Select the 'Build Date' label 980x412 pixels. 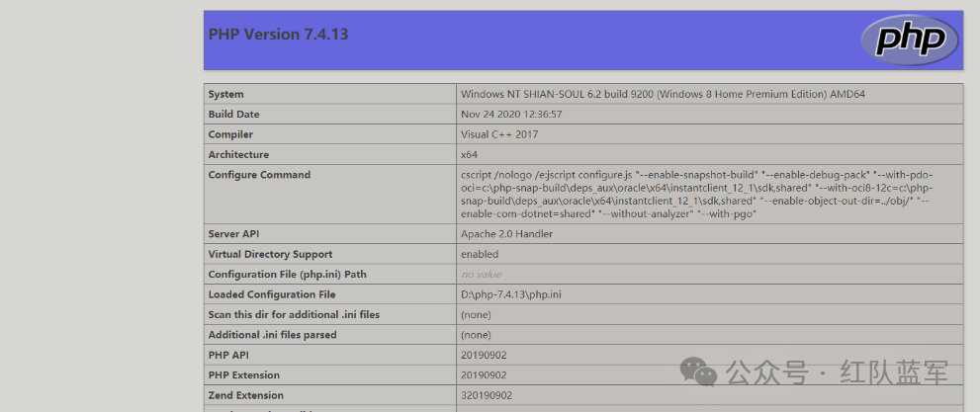[x=233, y=115]
